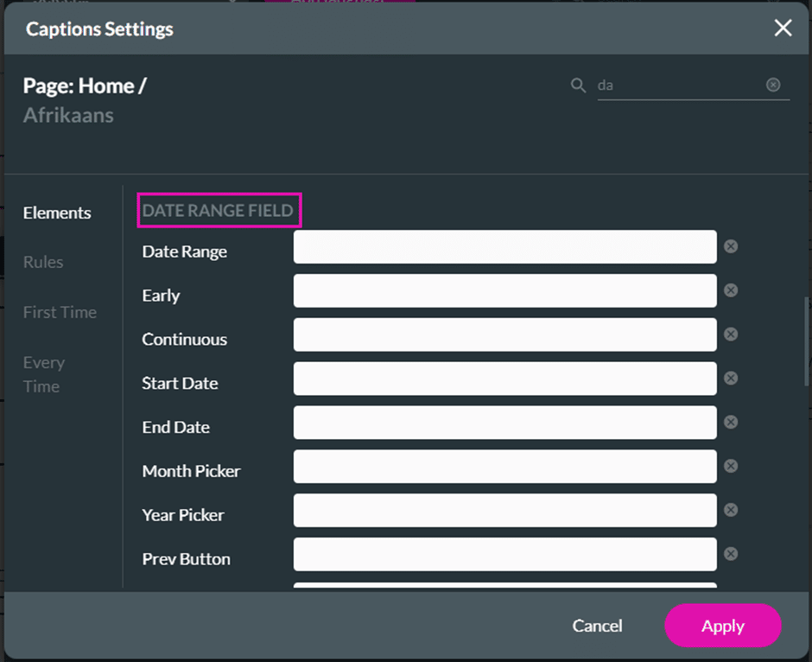Focus the Start Date caption input

(x=504, y=379)
